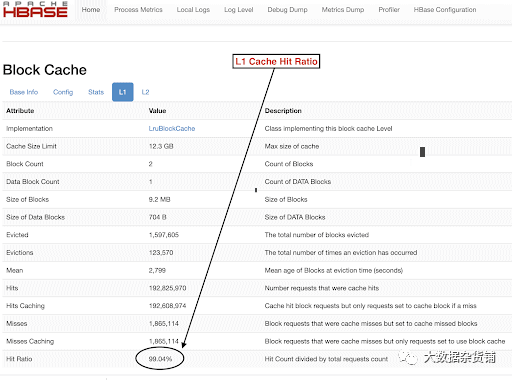The image size is (512, 380).
Task: Click the Hits value 192,825,970
Action: pos(167,288)
